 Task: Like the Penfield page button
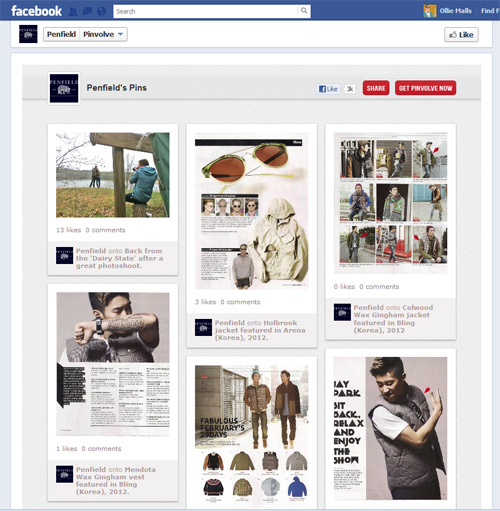click(x=461, y=35)
